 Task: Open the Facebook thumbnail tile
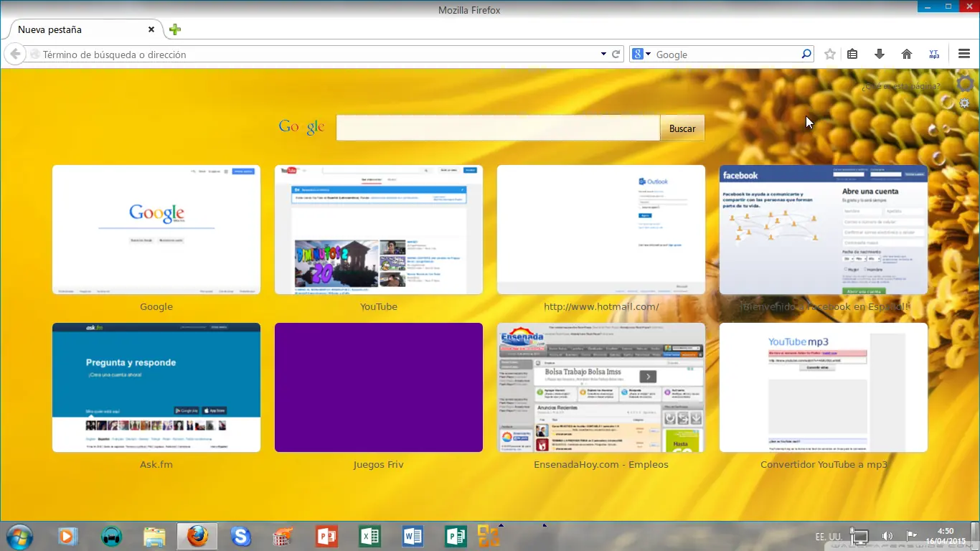[824, 230]
